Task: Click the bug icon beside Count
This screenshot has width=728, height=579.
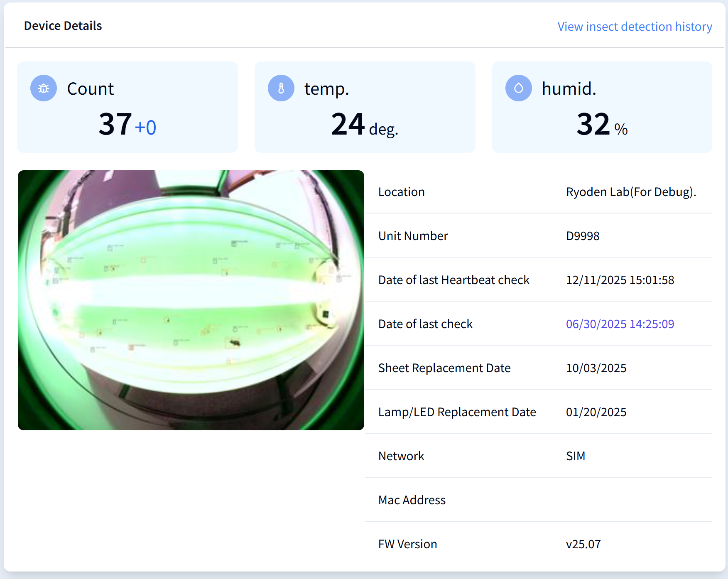Action: [x=44, y=88]
